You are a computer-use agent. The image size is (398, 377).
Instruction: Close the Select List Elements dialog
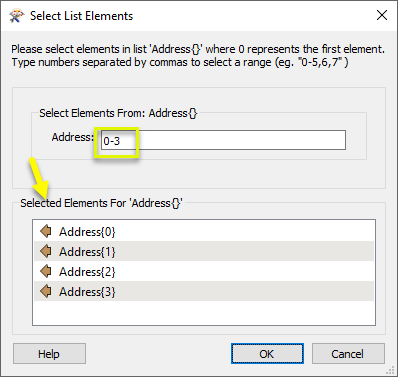pos(382,15)
